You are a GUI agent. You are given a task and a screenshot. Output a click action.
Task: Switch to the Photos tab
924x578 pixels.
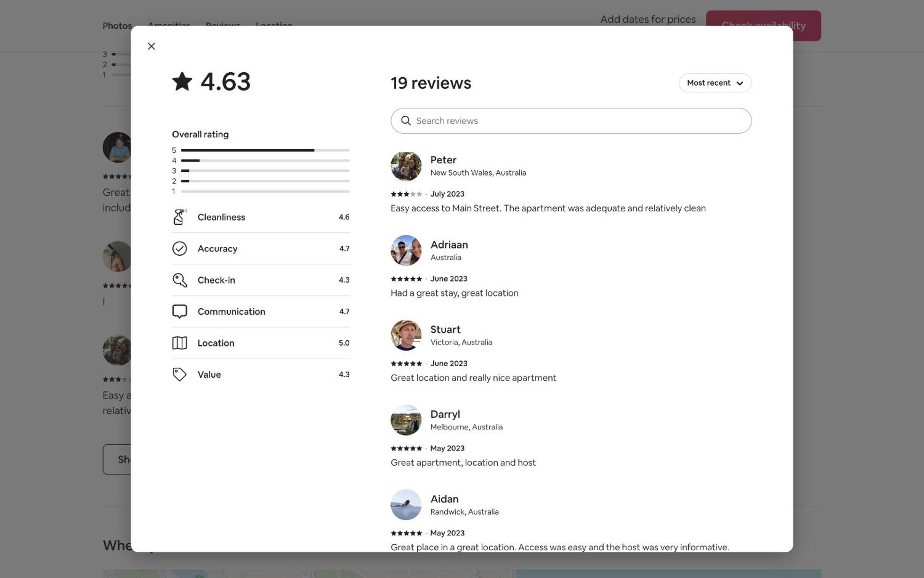tap(117, 26)
